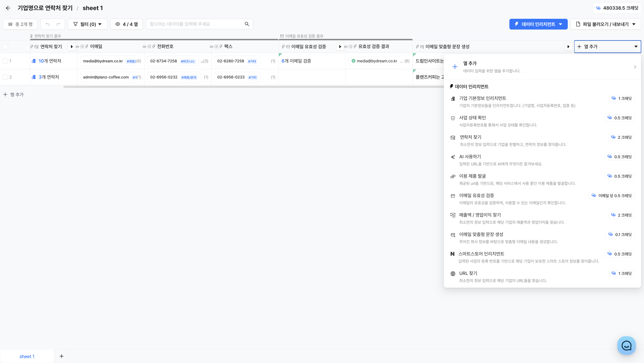This screenshot has width=644, height=363.
Task: Click the search data input field
Action: click(195, 24)
